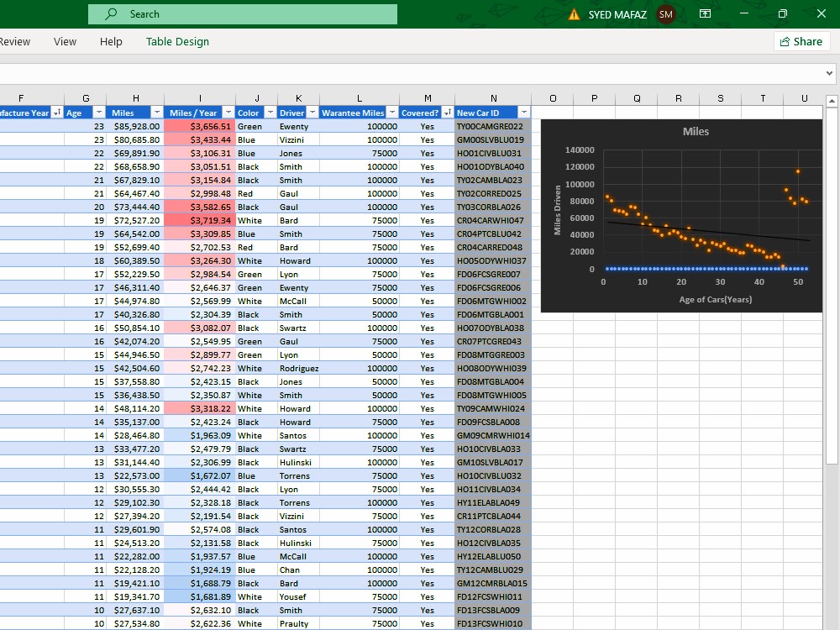Image resolution: width=840 pixels, height=630 pixels.
Task: Select cell CR04CARRED048
Action: pyautogui.click(x=493, y=248)
